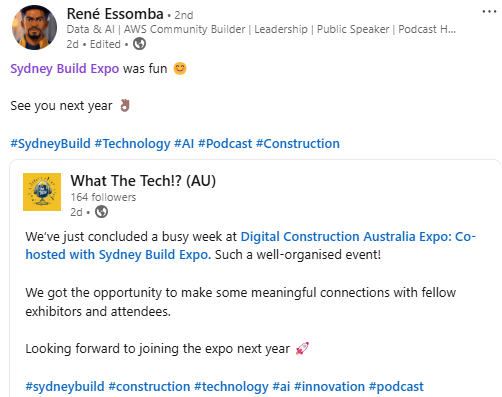Open the three-dot post options menu
This screenshot has height=397, width=502.
(489, 12)
